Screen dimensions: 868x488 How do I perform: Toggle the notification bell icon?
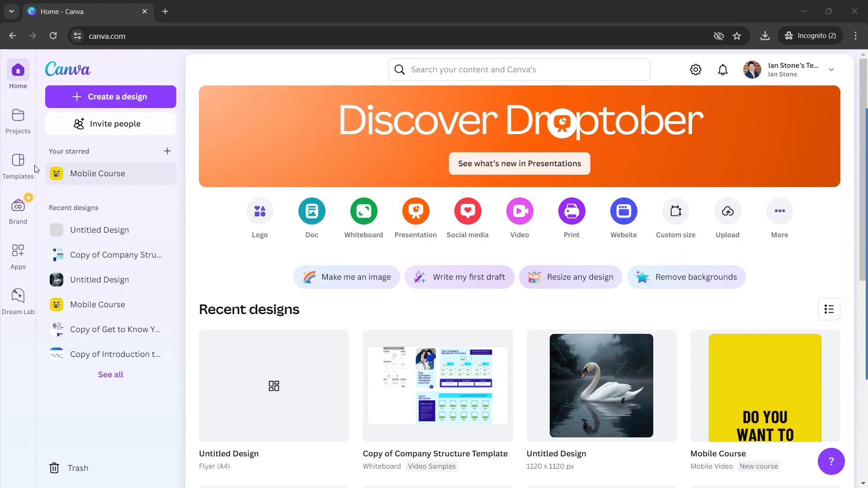click(x=722, y=69)
